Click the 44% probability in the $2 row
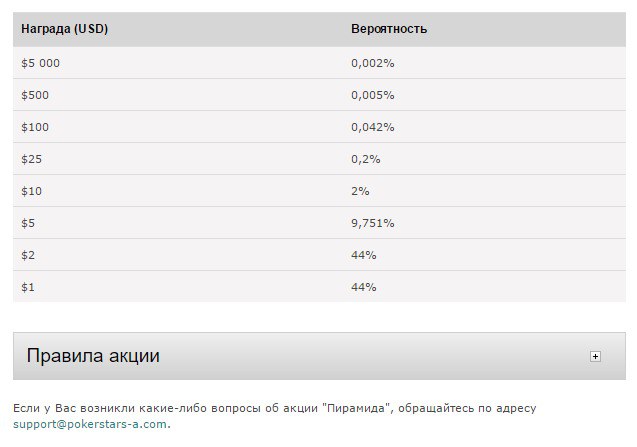 pyautogui.click(x=363, y=255)
